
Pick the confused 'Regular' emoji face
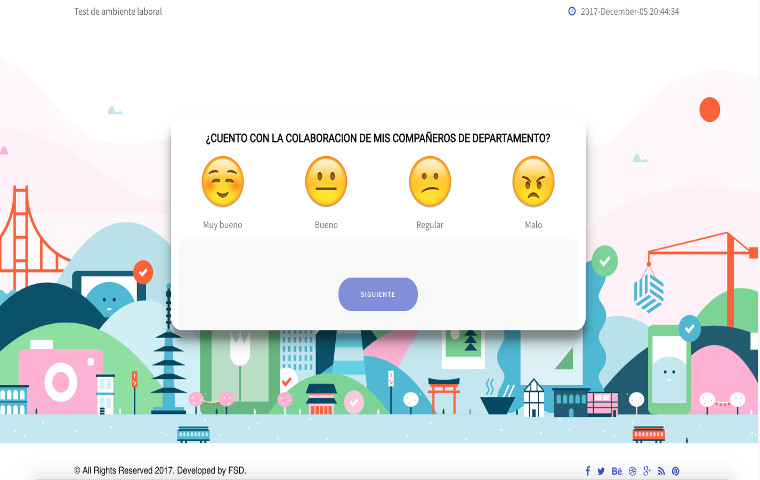tap(430, 182)
